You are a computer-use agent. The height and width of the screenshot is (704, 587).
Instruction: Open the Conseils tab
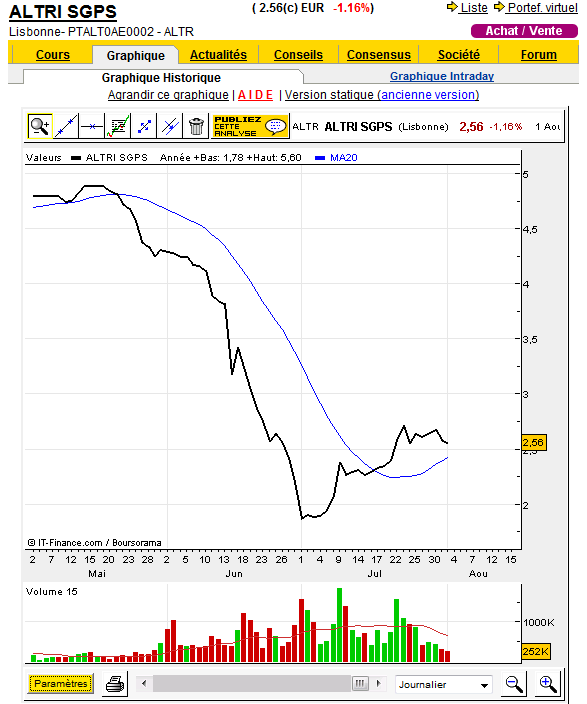(298, 55)
